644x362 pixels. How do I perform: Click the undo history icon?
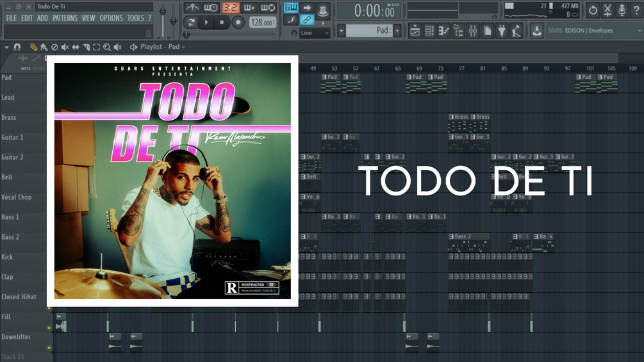[x=593, y=10]
